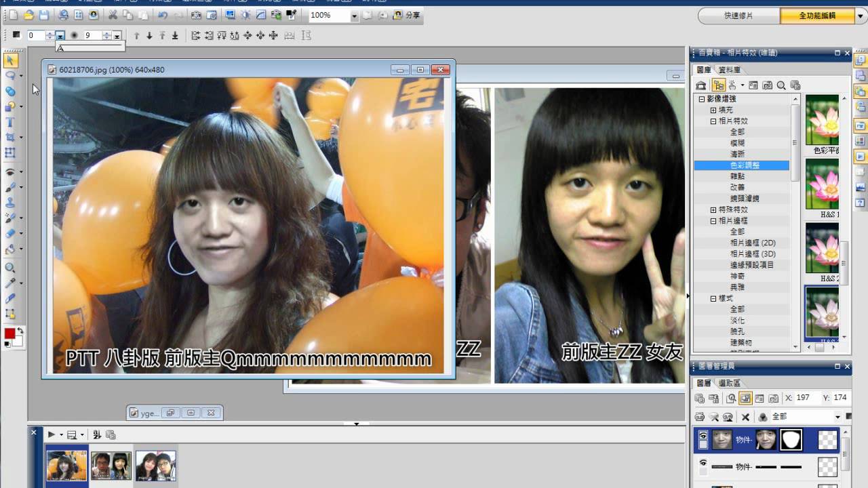Screen dimensions: 868x488
Task: Select the Pick (arrow) tool
Action: coord(10,60)
